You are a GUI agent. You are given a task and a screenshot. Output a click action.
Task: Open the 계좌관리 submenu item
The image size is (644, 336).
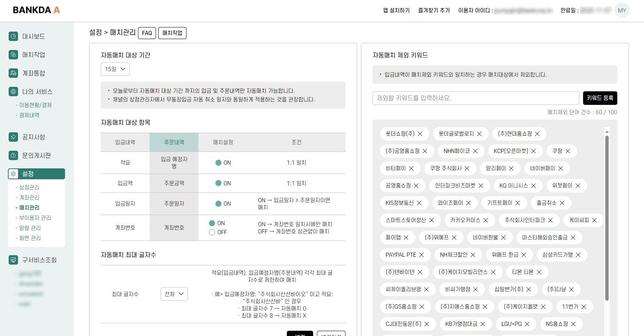click(x=29, y=197)
